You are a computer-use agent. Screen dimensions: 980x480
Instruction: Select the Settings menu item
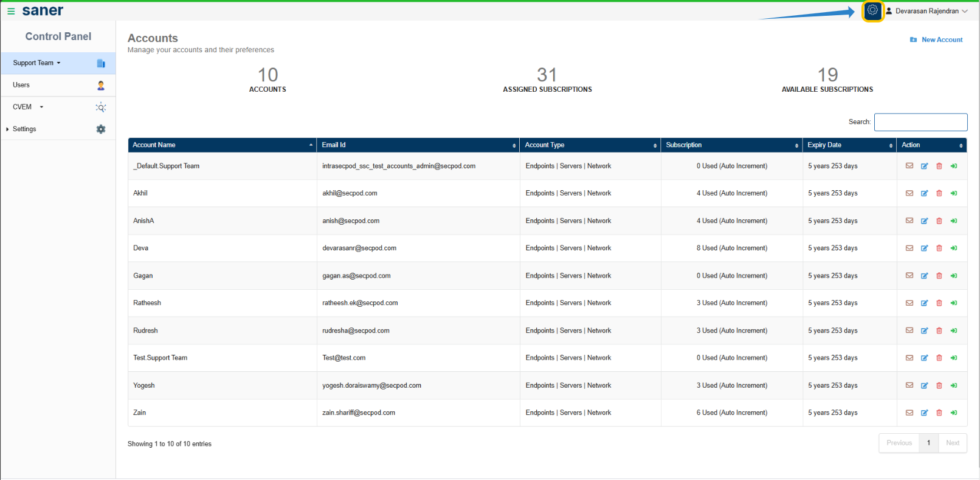point(58,129)
